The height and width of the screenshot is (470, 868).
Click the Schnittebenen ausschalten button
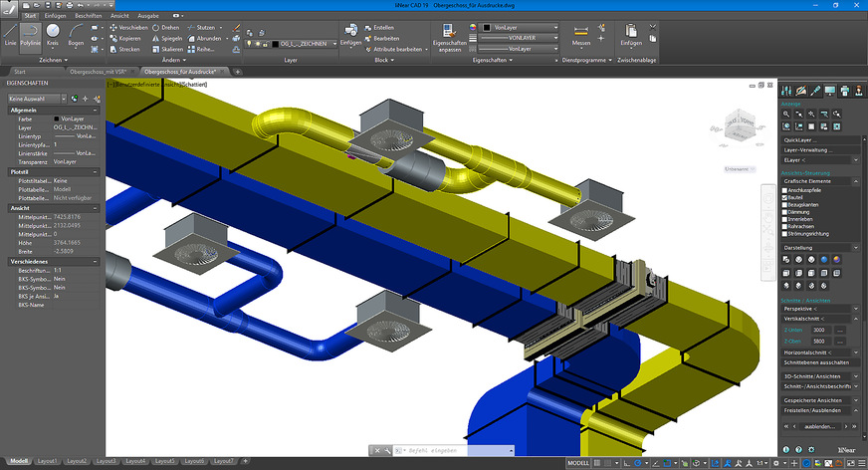820,362
